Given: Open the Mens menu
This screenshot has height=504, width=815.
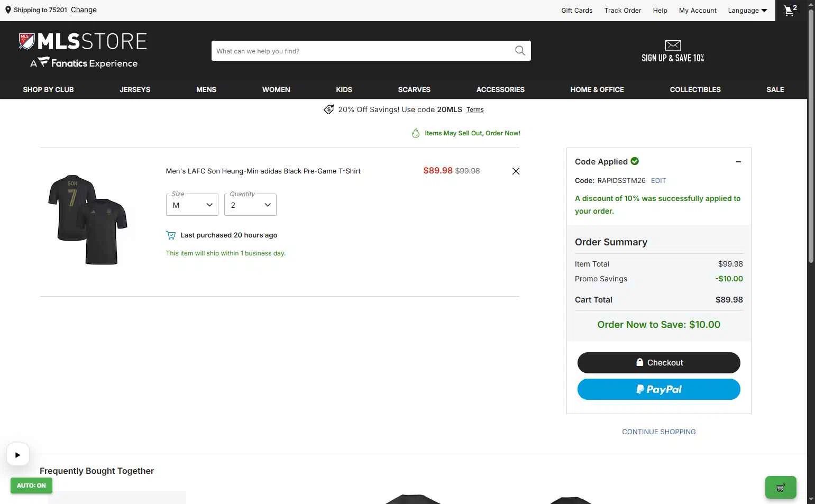Looking at the screenshot, I should point(206,89).
